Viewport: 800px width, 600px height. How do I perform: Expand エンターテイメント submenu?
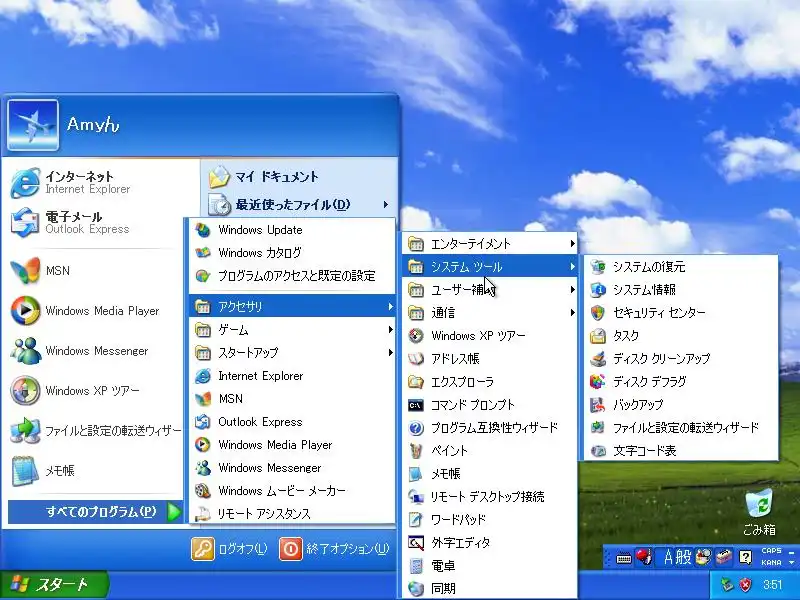[x=490, y=244]
